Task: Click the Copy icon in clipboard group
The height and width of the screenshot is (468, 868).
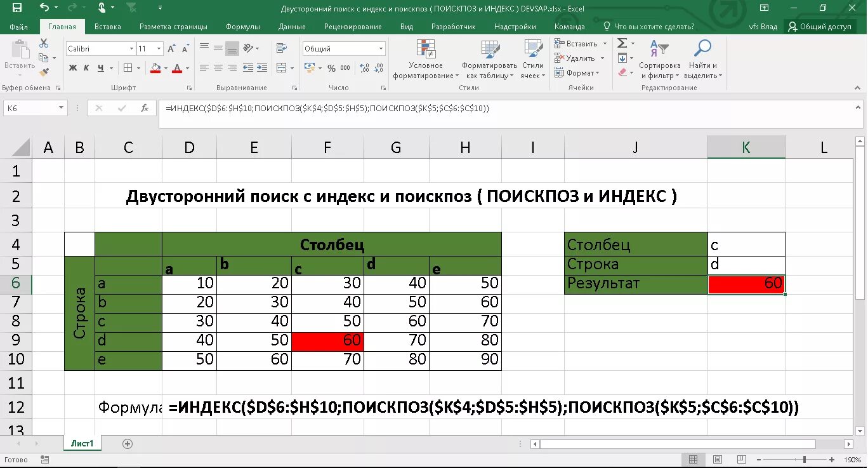Action: tap(44, 58)
